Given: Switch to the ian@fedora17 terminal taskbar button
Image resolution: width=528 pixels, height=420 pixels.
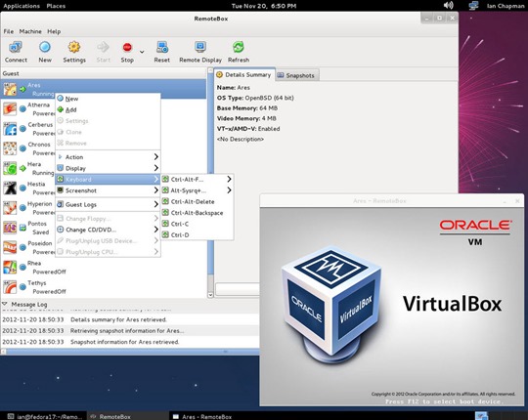Looking at the screenshot, I should coord(45,416).
